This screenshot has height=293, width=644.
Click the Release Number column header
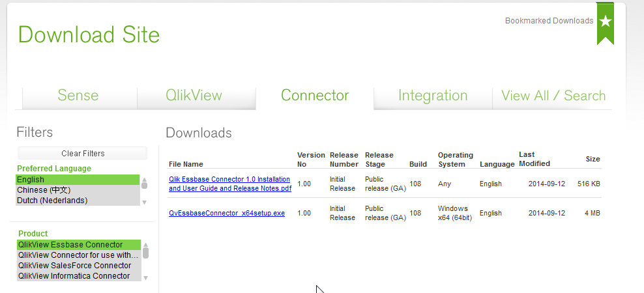point(344,160)
